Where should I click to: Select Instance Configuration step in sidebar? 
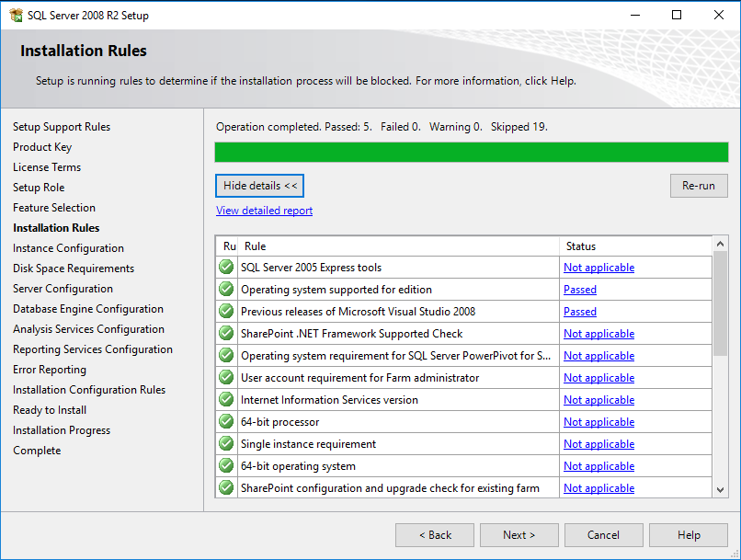68,248
